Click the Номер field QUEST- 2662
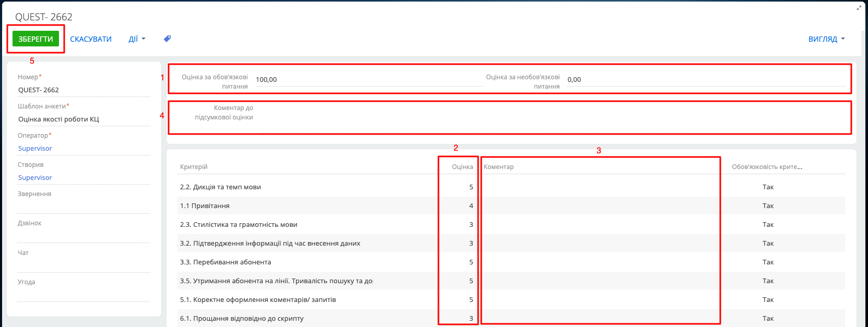 click(84, 90)
